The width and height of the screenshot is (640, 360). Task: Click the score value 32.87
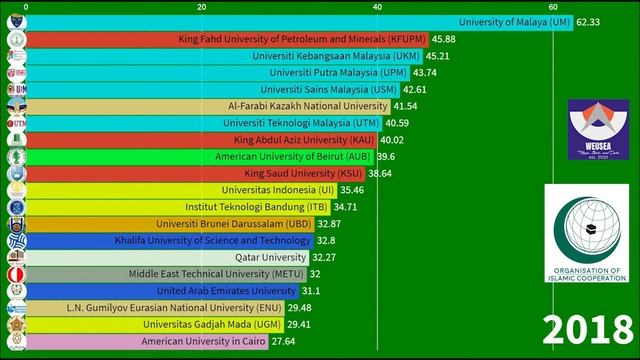click(x=329, y=224)
